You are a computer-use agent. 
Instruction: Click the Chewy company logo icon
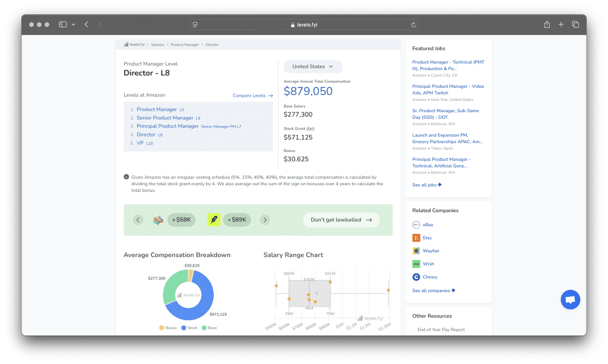(x=416, y=277)
